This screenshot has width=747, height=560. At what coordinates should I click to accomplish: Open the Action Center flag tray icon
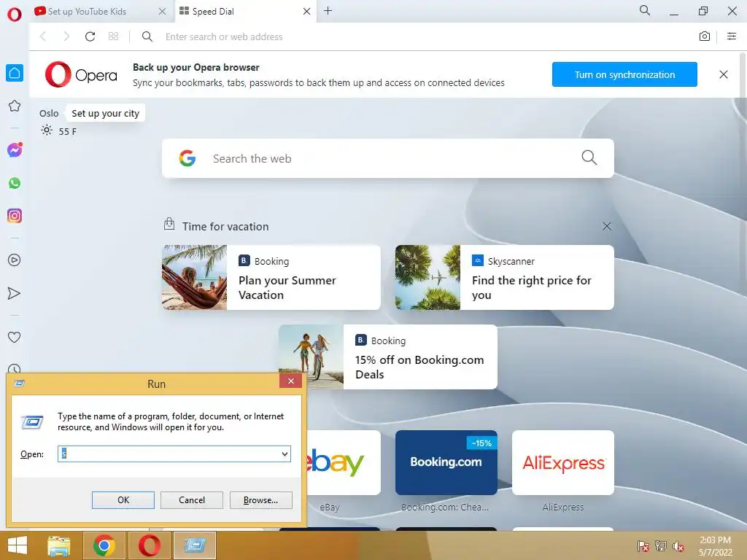point(643,546)
